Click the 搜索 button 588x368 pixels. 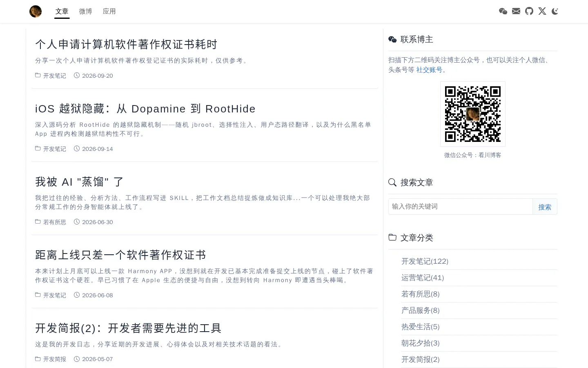pyautogui.click(x=545, y=207)
